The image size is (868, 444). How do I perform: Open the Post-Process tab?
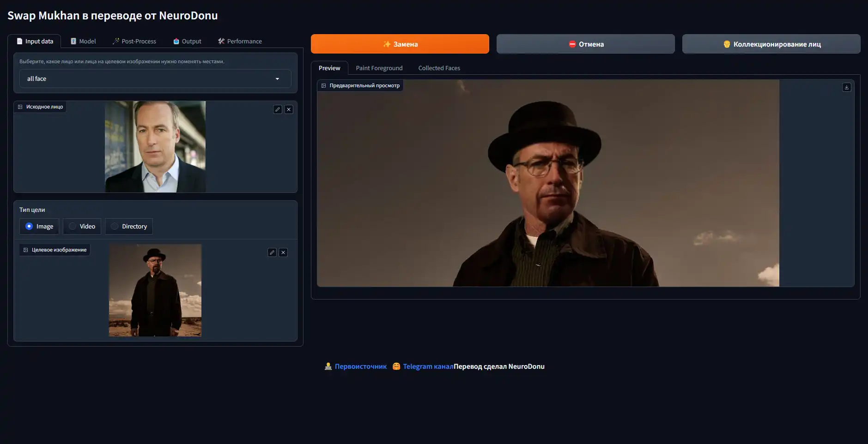(x=134, y=41)
